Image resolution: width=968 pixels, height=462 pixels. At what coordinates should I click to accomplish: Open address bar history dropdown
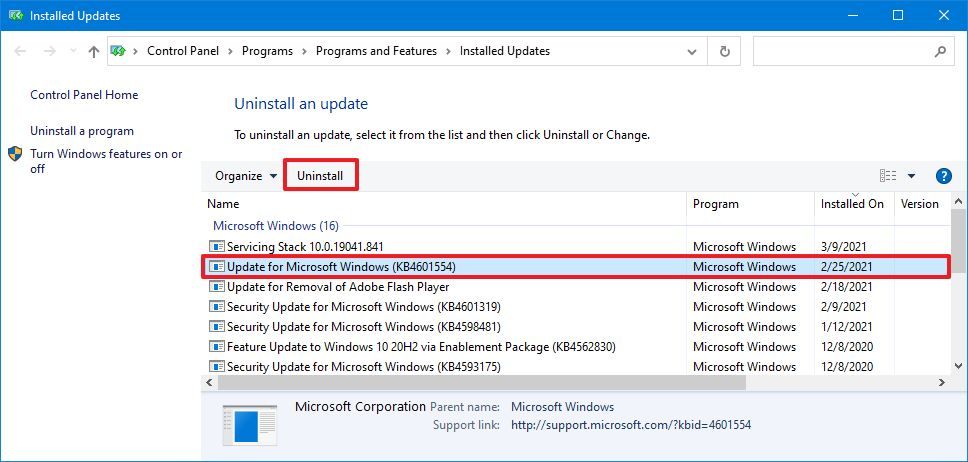point(692,52)
